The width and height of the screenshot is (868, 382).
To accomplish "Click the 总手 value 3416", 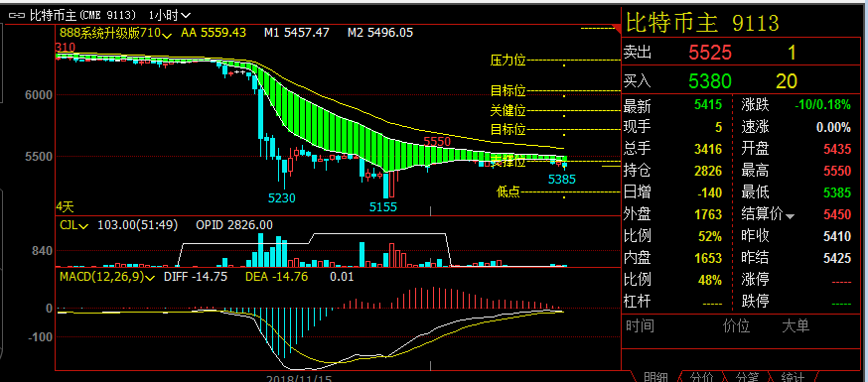I will (709, 148).
